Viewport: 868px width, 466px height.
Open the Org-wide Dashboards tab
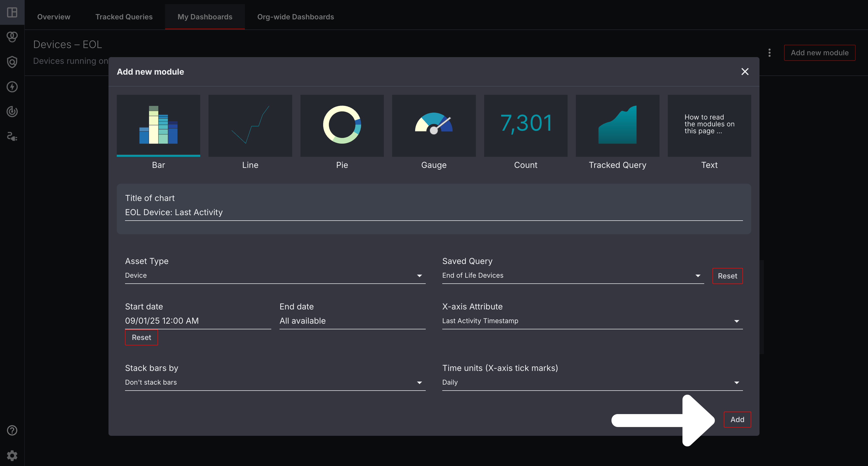tap(296, 17)
